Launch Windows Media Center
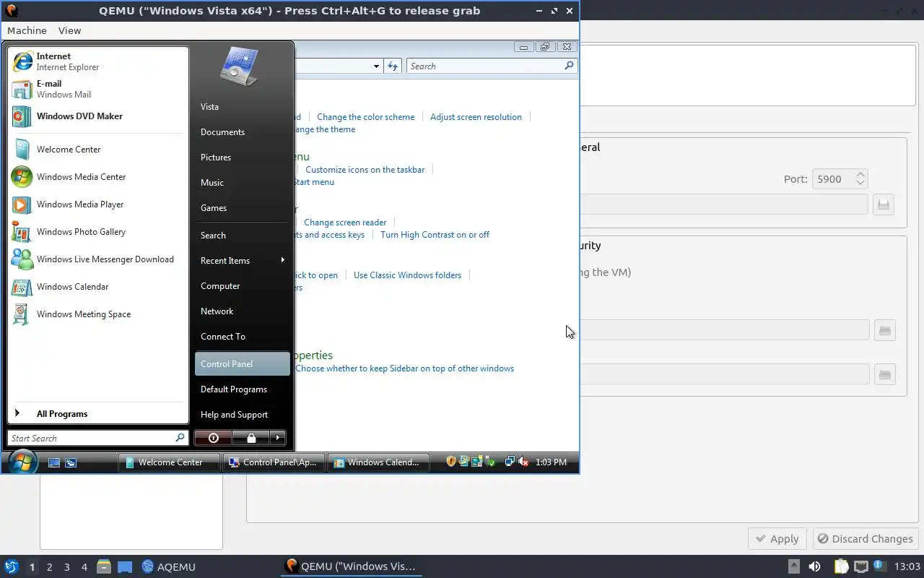Viewport: 924px width, 578px height. point(98,177)
